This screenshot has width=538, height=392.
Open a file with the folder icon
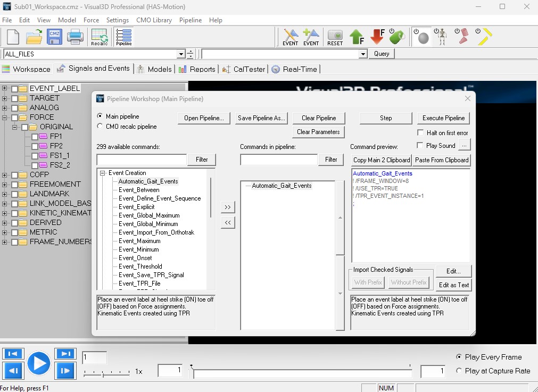(34, 37)
